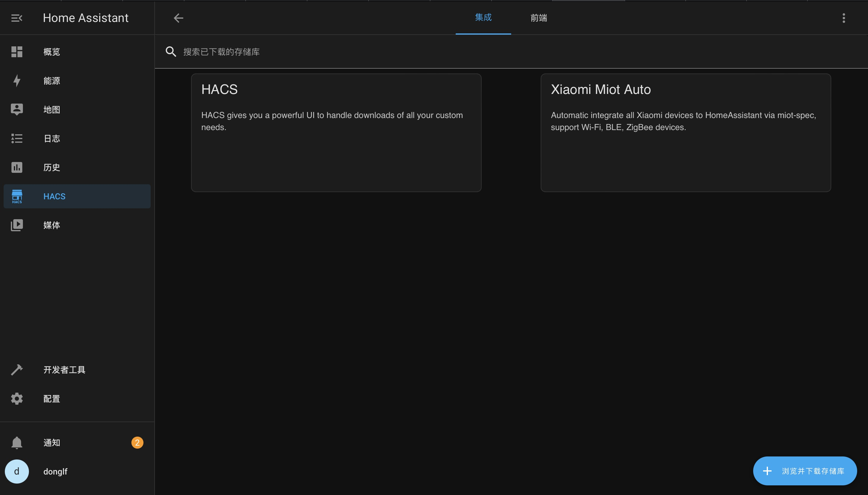The width and height of the screenshot is (868, 495).
Task: Collapse the sidebar with the hamburger icon
Action: tap(16, 18)
